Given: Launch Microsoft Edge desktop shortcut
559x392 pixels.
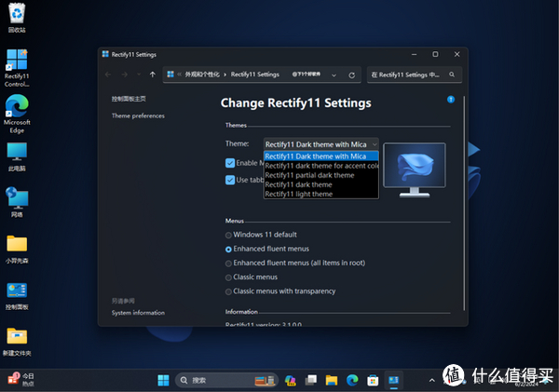Looking at the screenshot, I should (17, 114).
